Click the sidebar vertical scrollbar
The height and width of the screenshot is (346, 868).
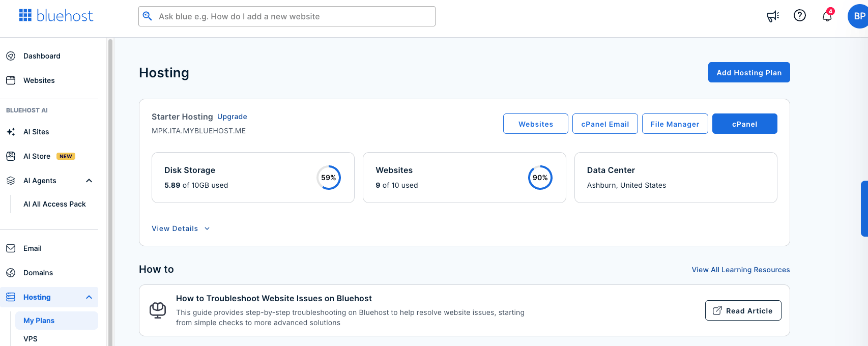tap(110, 192)
